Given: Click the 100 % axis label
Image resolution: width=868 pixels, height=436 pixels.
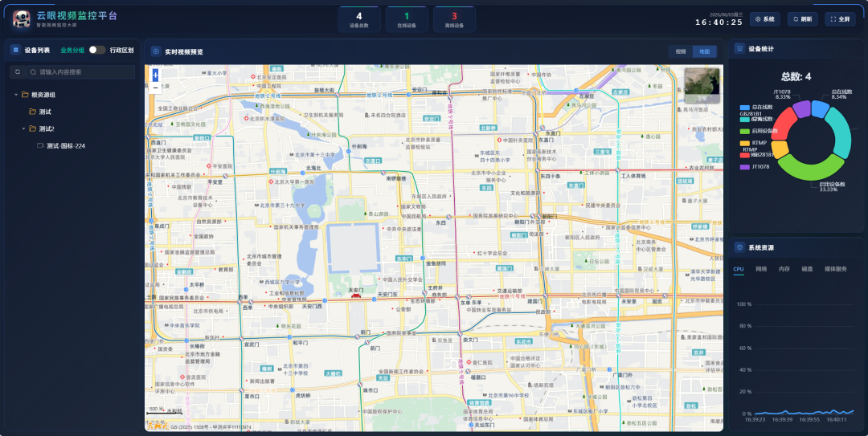Looking at the screenshot, I should 743,304.
